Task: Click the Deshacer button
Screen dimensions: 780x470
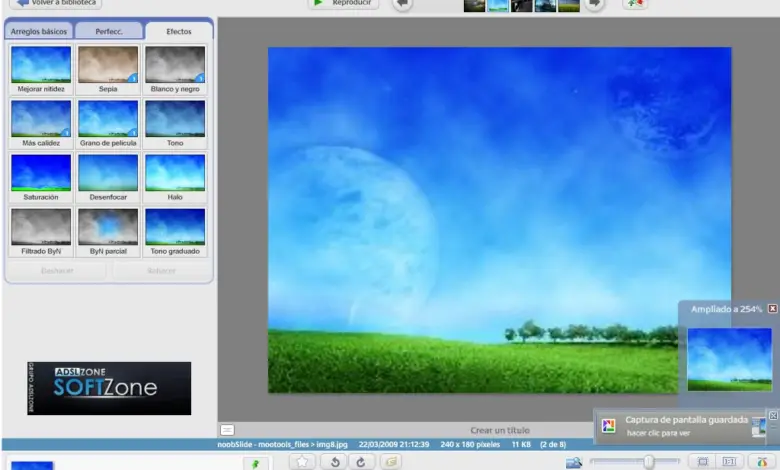Action: coord(57,271)
